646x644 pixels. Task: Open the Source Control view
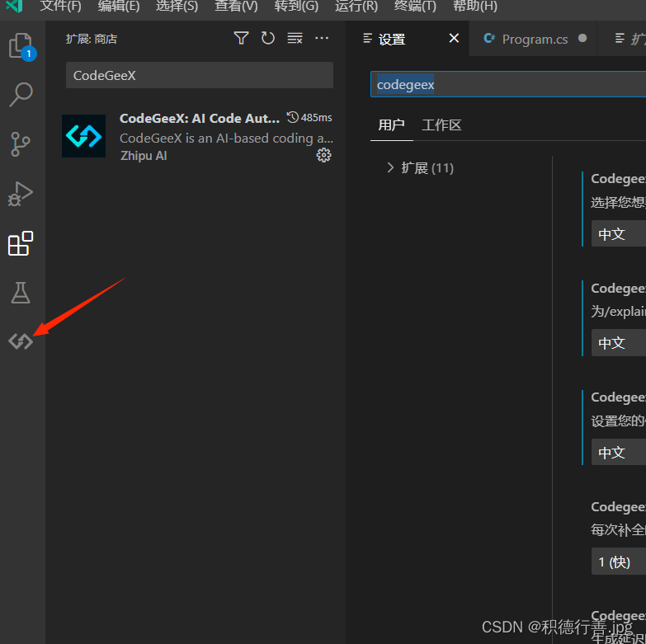(21, 143)
